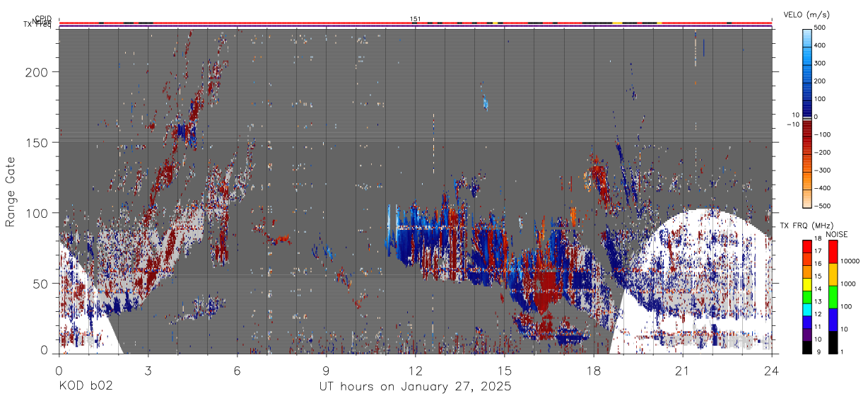Pick the blue swatch in NOISE legend
This screenshot has height=401, width=868.
[x=832, y=320]
